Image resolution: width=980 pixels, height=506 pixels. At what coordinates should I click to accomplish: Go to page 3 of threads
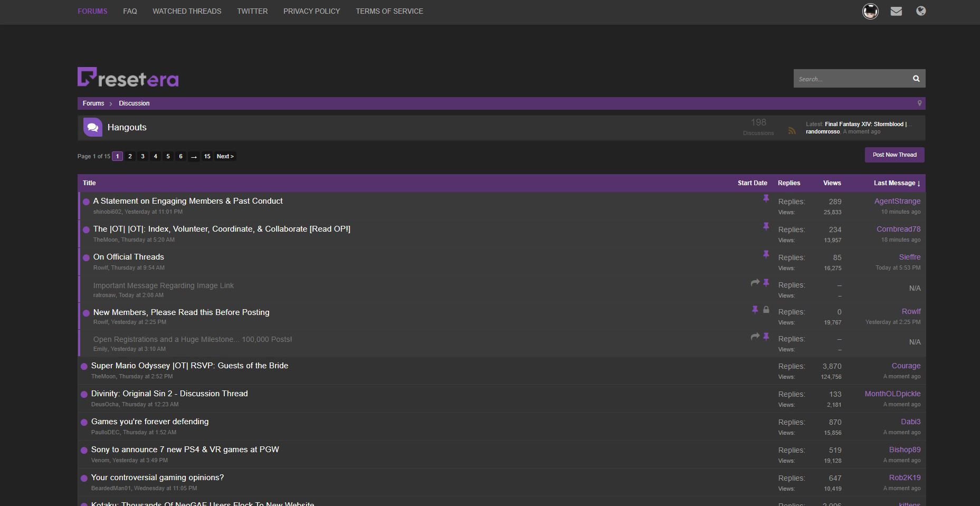[x=142, y=156]
